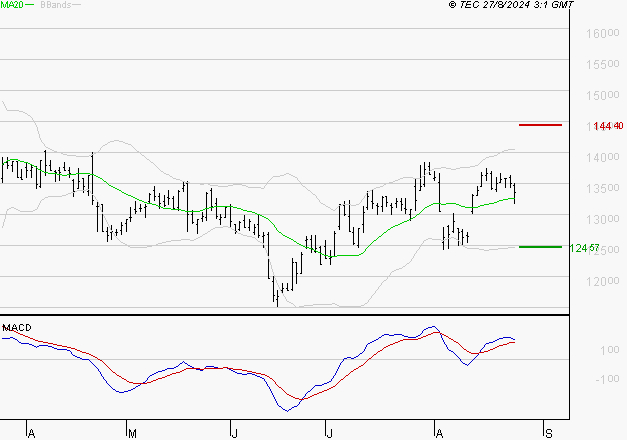Click the green 124.57 support value
The height and width of the screenshot is (440, 627).
(x=584, y=248)
